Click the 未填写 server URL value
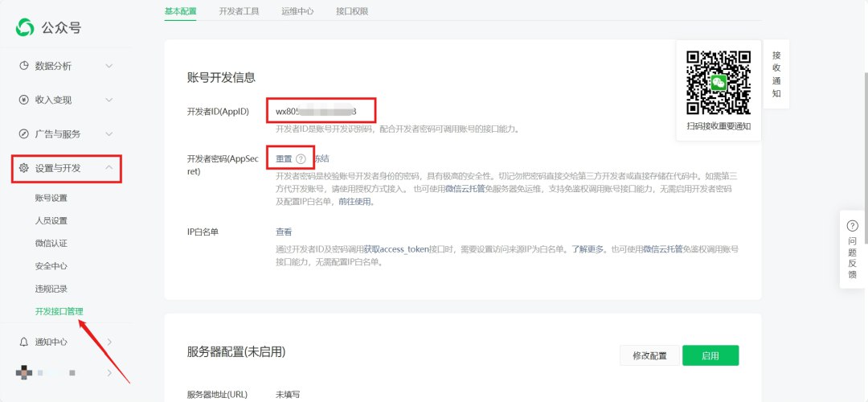 point(288,395)
